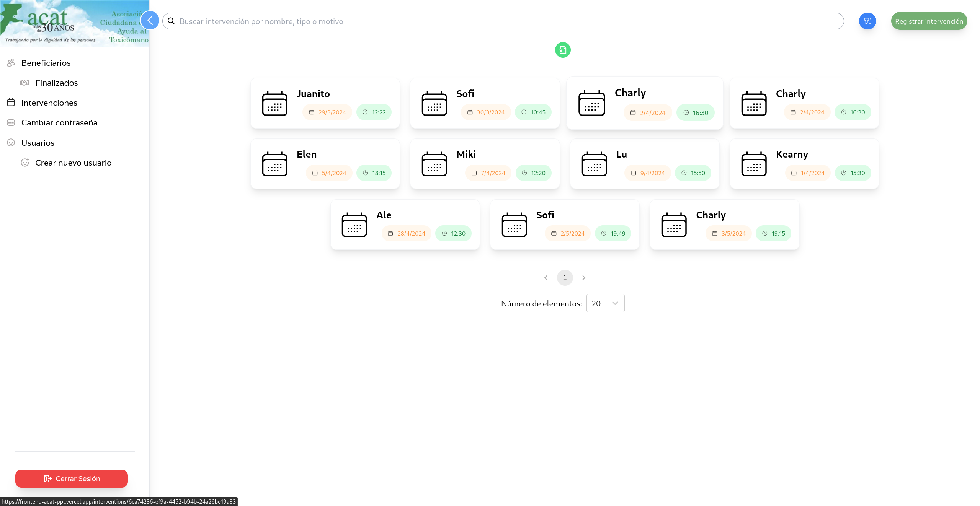Click the magnifier icon in search bar
This screenshot has height=506, width=980.
click(171, 21)
